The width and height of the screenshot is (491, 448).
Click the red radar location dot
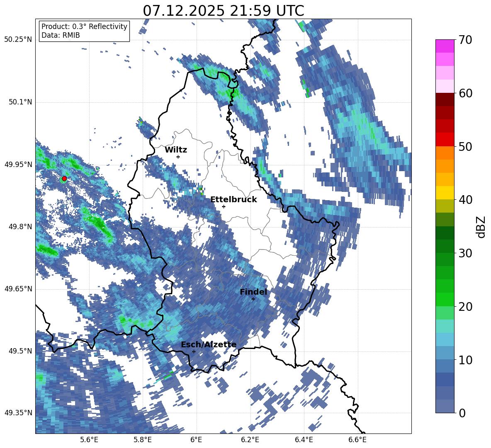pyautogui.click(x=64, y=178)
